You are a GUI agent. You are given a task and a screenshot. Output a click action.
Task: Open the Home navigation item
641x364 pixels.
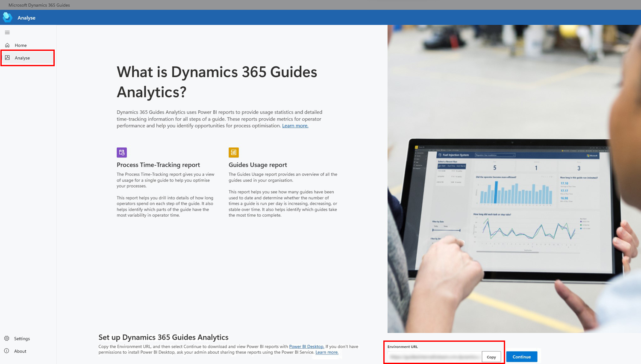tap(21, 45)
